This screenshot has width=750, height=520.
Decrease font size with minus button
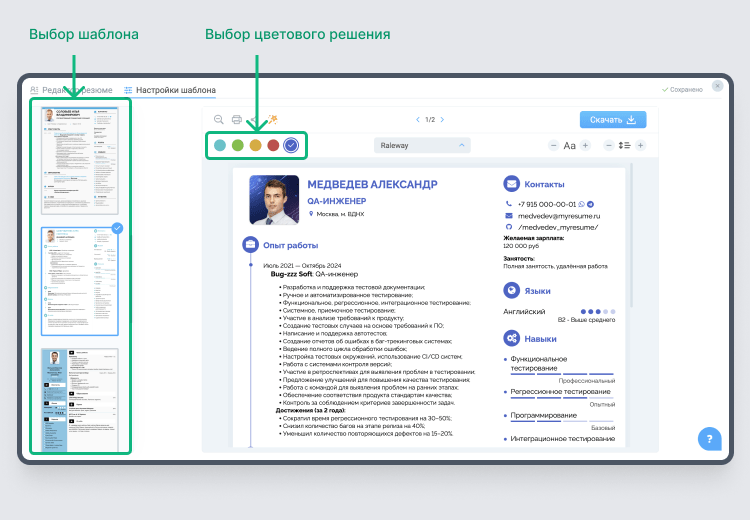coord(553,145)
